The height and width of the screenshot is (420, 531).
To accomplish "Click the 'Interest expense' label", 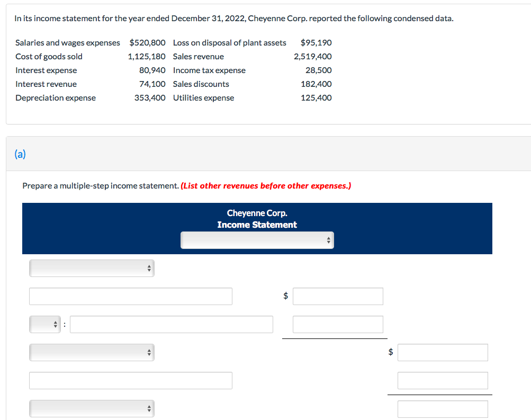I will 46,70.
